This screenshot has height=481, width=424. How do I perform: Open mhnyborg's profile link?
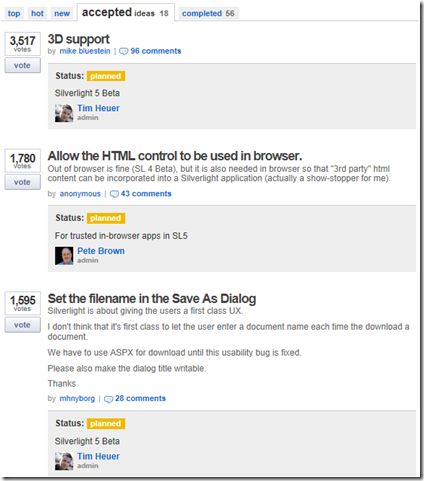point(77,398)
